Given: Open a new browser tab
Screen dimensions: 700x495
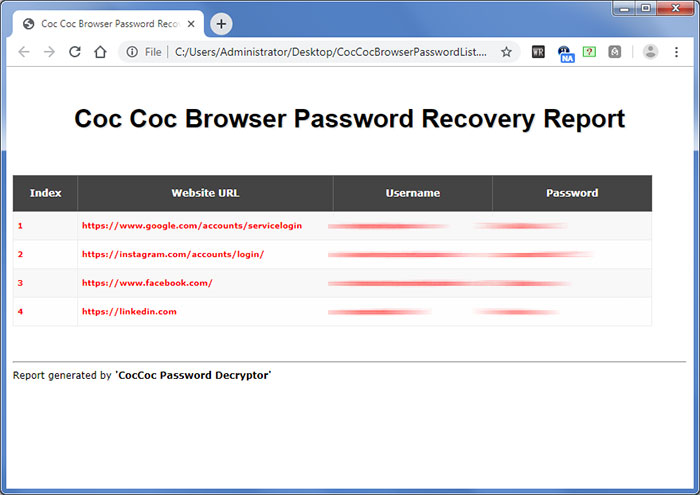Looking at the screenshot, I should [x=221, y=24].
